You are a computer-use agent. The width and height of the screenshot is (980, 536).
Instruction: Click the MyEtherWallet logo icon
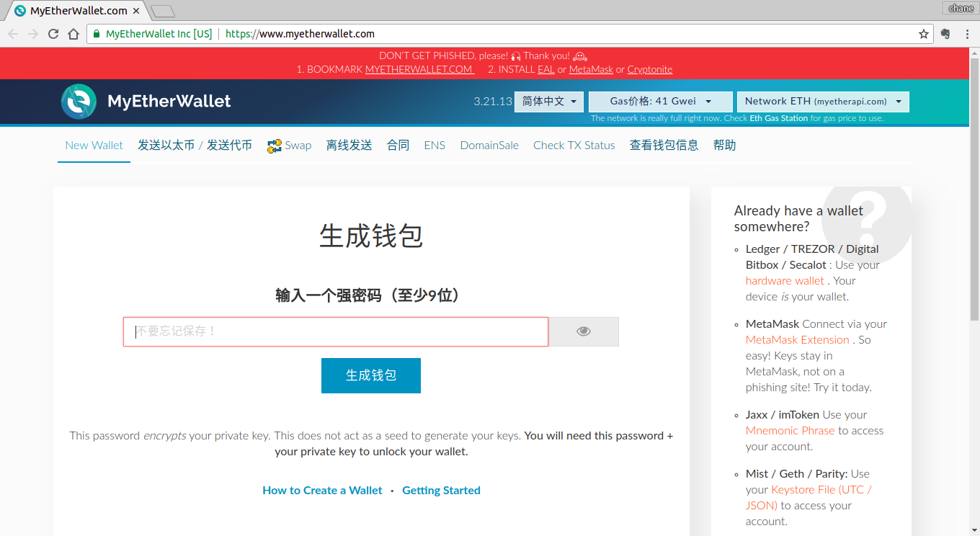79,102
